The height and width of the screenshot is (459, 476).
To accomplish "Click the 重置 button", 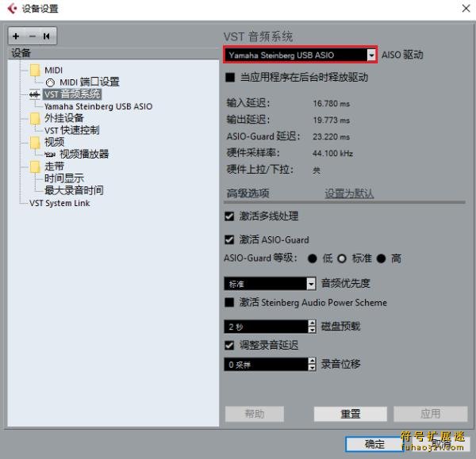I will point(351,414).
